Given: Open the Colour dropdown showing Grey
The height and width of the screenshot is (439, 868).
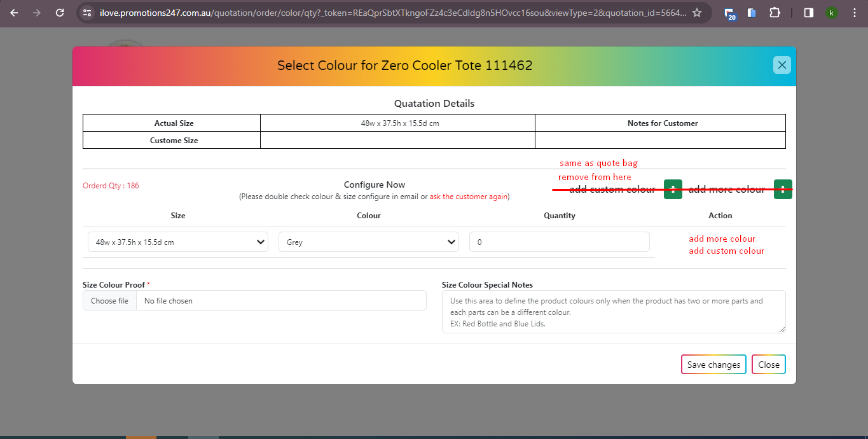Looking at the screenshot, I should (x=368, y=242).
